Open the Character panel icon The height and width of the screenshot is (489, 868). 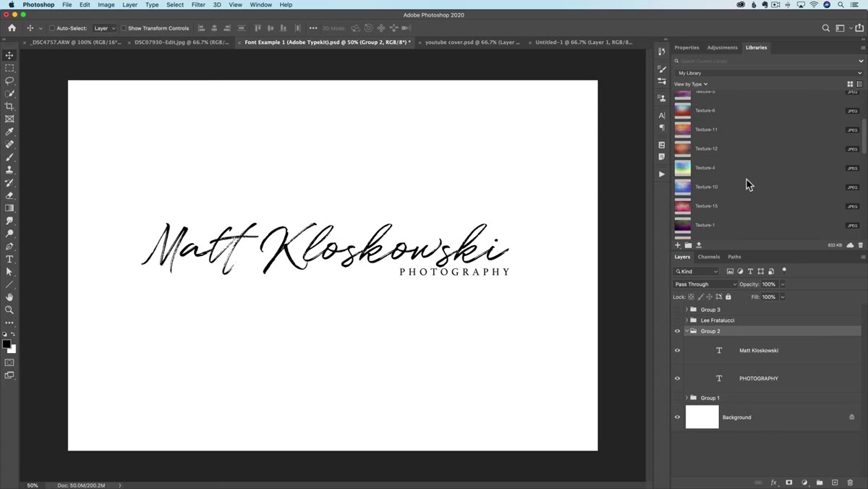[662, 115]
